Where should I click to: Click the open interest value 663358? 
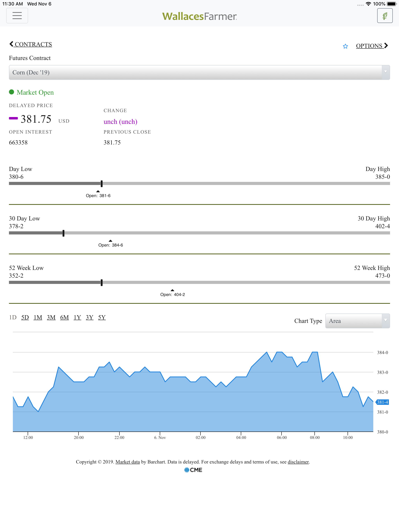pos(18,143)
